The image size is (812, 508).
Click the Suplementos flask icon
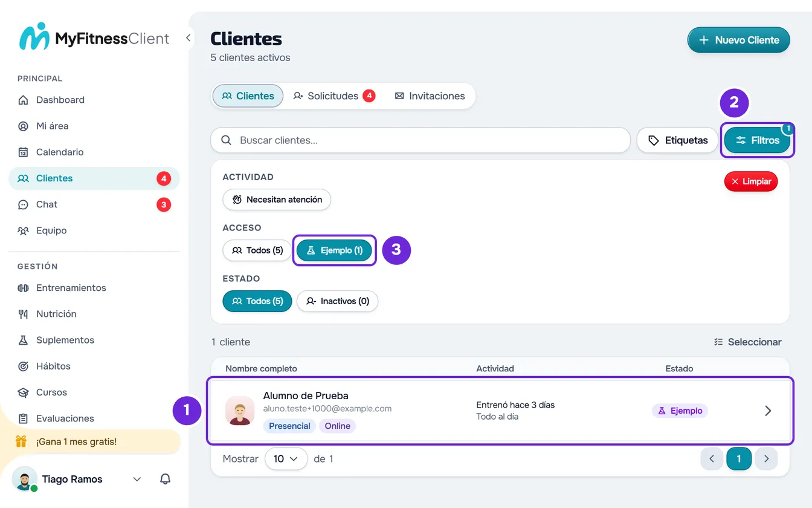[23, 340]
